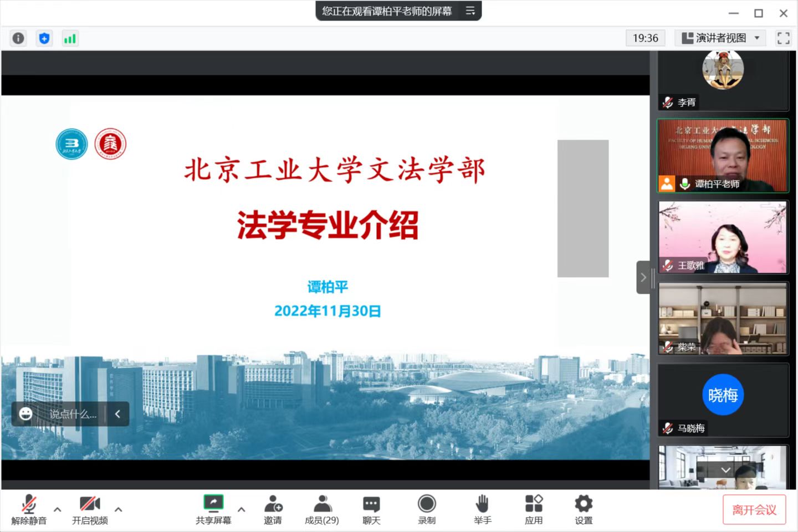Viewport: 798px width, 532px height.
Task: Expand video options arrow next to 开启视频
Action: point(118,509)
